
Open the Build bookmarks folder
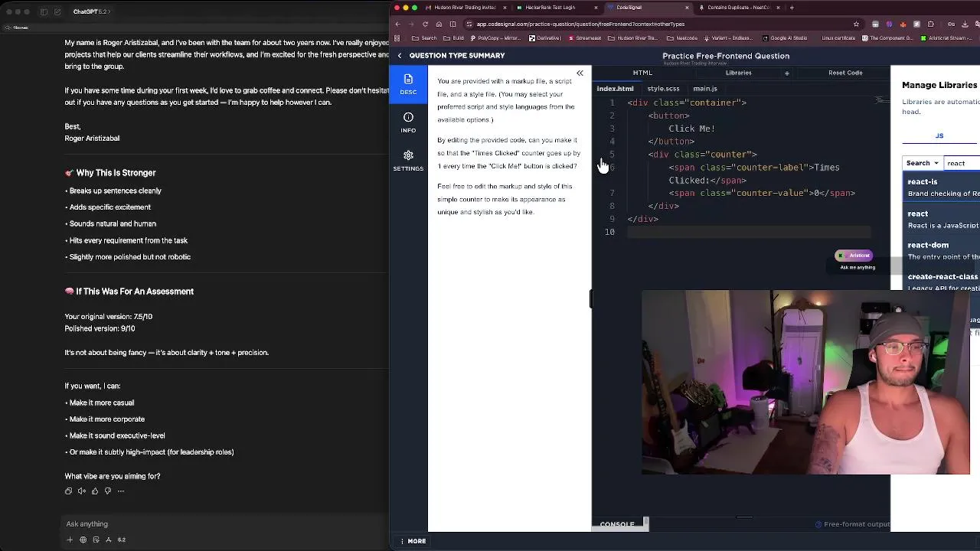[x=454, y=37]
